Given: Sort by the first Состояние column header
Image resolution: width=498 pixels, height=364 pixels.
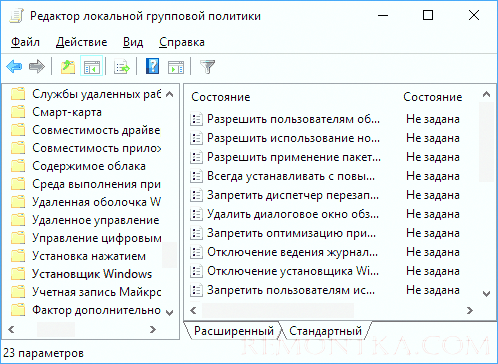Looking at the screenshot, I should (x=221, y=97).
